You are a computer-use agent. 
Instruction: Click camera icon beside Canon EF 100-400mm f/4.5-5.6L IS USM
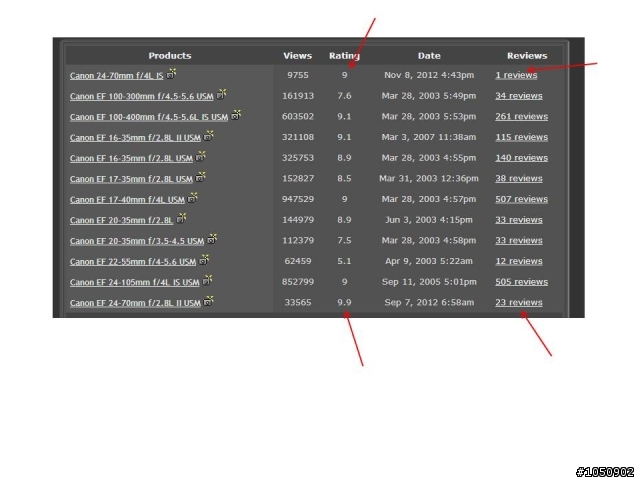tap(236, 115)
